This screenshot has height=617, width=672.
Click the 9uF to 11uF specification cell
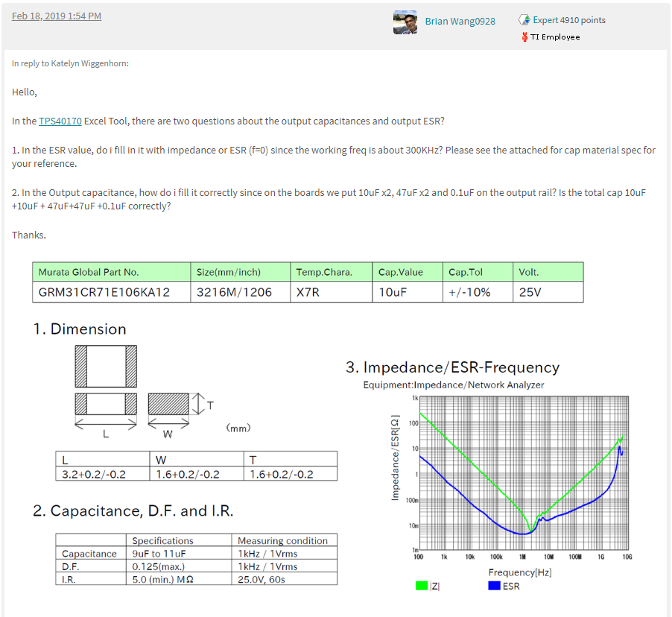(x=179, y=553)
